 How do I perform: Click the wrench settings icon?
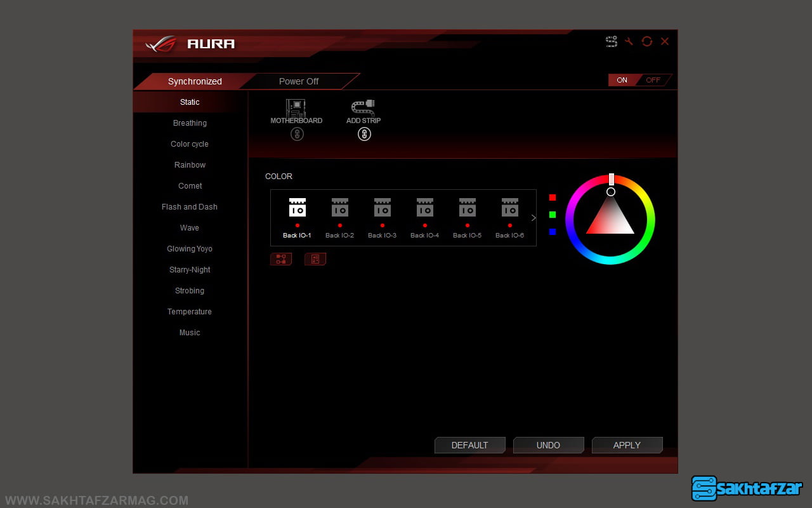(629, 41)
